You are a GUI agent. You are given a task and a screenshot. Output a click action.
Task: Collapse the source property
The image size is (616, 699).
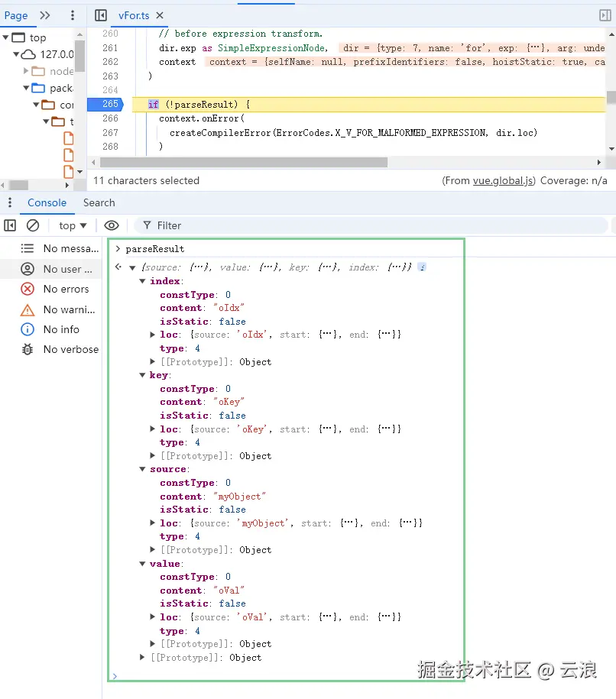point(142,469)
